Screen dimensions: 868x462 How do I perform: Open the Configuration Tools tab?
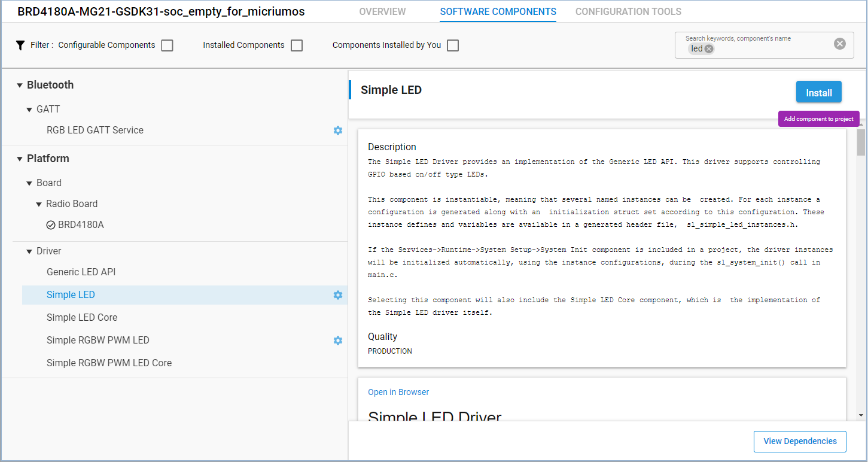point(628,12)
